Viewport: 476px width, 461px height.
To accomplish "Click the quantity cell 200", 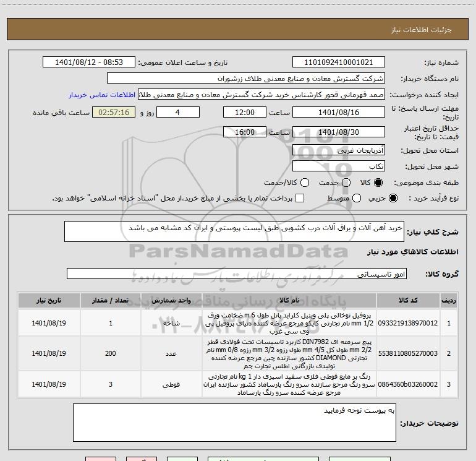I will click(x=111, y=354).
